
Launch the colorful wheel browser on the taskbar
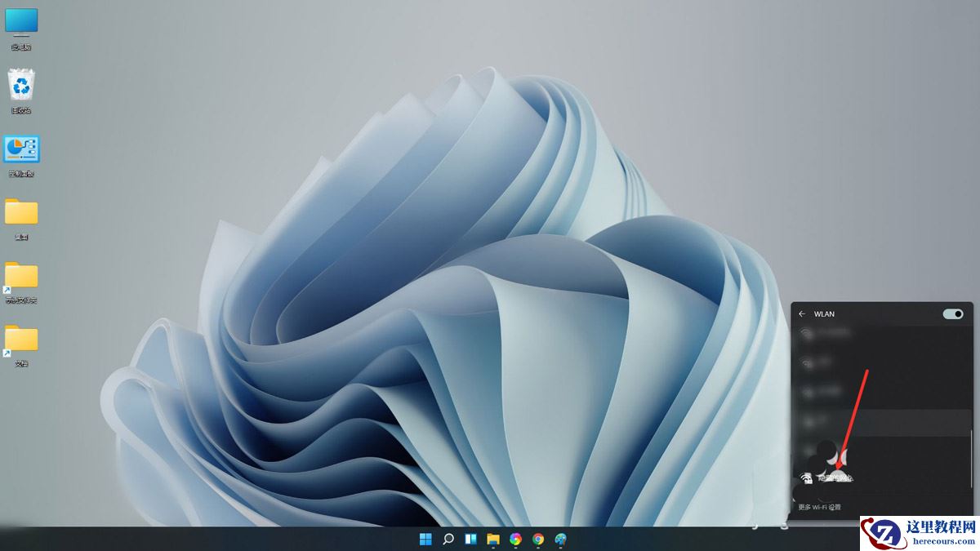(x=516, y=538)
